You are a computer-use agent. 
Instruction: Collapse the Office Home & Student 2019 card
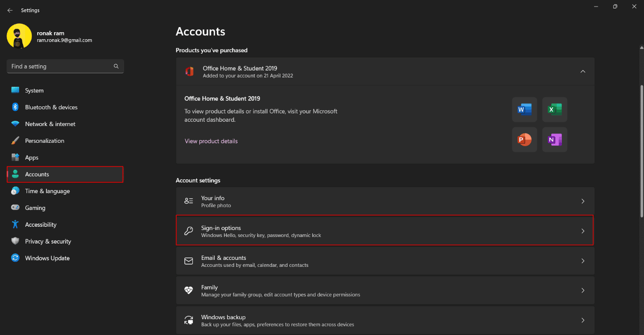(582, 71)
